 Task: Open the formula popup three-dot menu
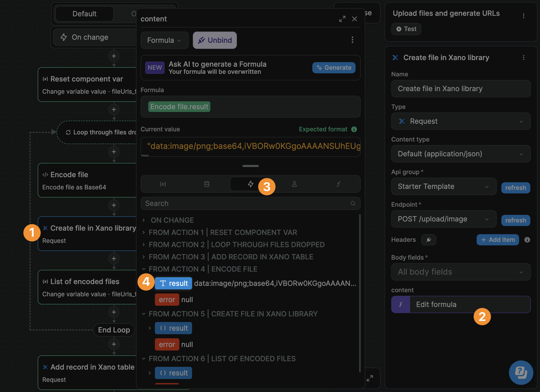pos(353,40)
